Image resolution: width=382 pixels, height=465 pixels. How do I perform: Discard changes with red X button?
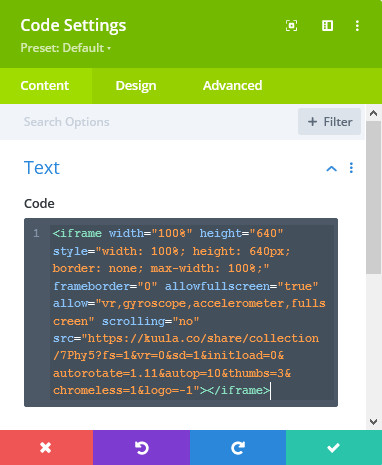(x=46, y=448)
